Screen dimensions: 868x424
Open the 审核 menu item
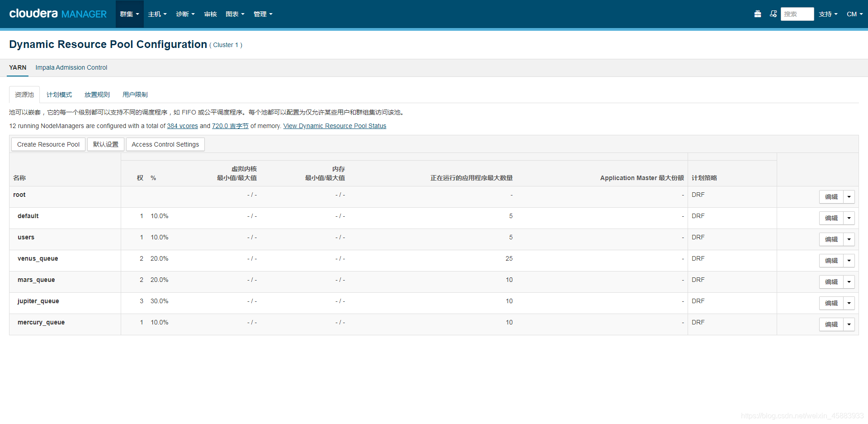click(210, 14)
